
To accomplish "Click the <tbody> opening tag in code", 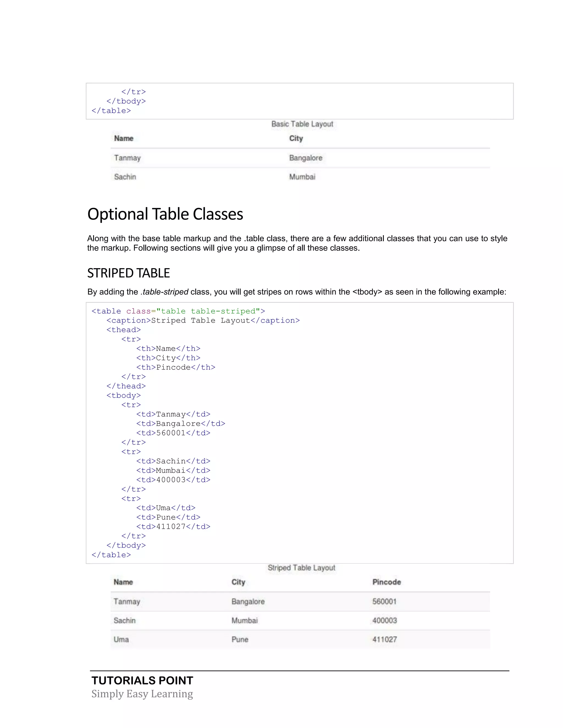I will tap(124, 396).
